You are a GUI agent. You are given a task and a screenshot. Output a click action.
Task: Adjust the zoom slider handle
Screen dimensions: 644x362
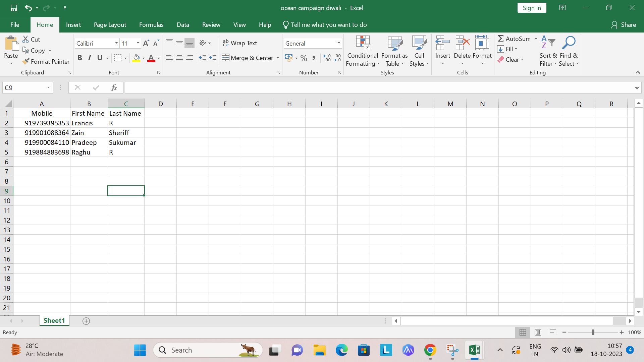pos(593,332)
